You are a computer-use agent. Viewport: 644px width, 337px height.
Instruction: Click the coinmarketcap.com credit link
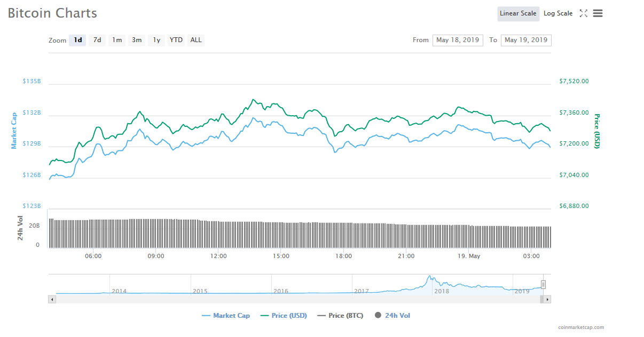[581, 327]
